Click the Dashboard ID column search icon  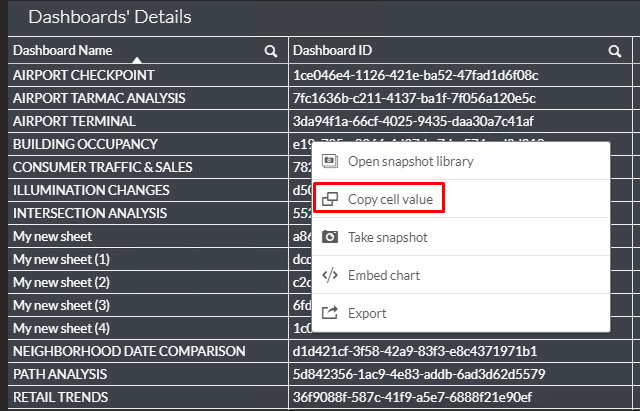click(615, 51)
